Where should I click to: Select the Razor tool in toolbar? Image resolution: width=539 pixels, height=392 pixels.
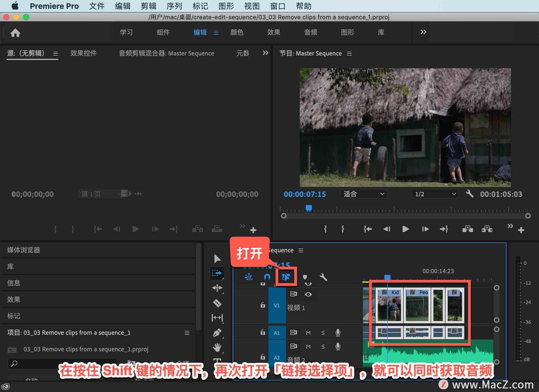(217, 303)
